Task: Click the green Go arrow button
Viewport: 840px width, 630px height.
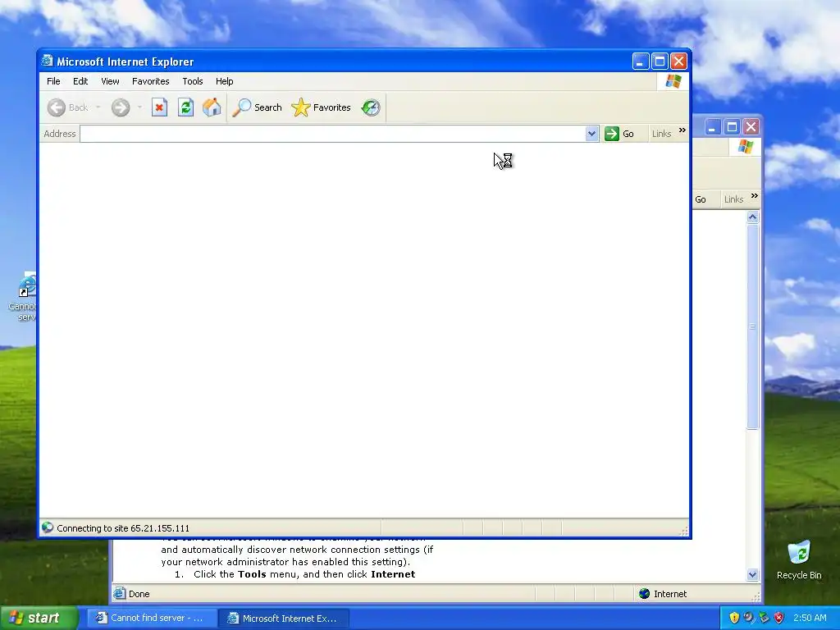Action: pos(611,134)
